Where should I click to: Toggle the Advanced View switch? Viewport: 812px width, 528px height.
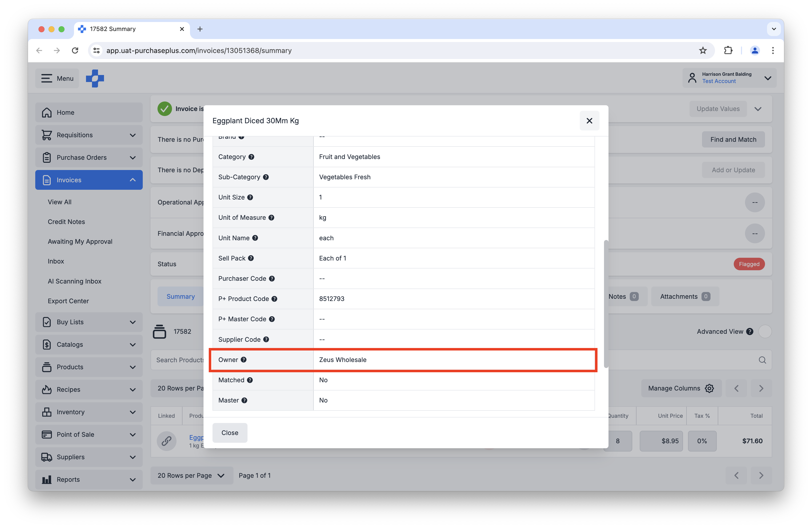point(765,331)
